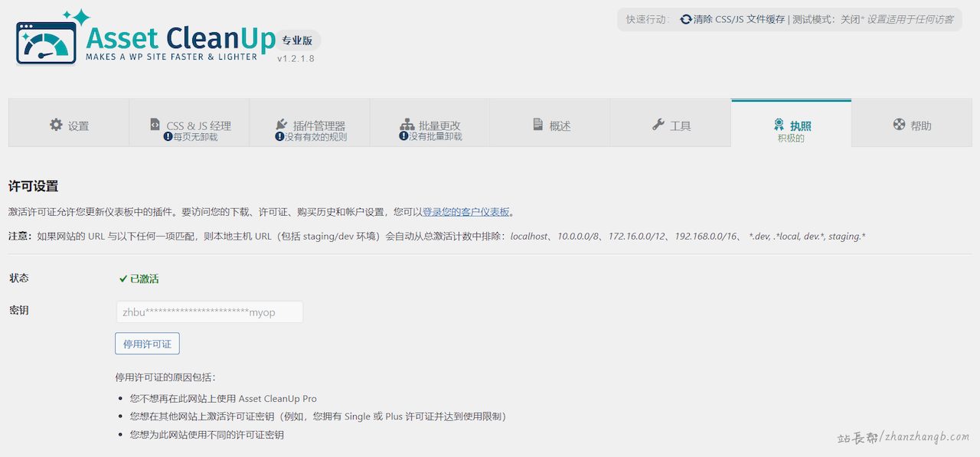Click the refresh icon before 清除 CSS/JS 文件缓存

pos(685,20)
